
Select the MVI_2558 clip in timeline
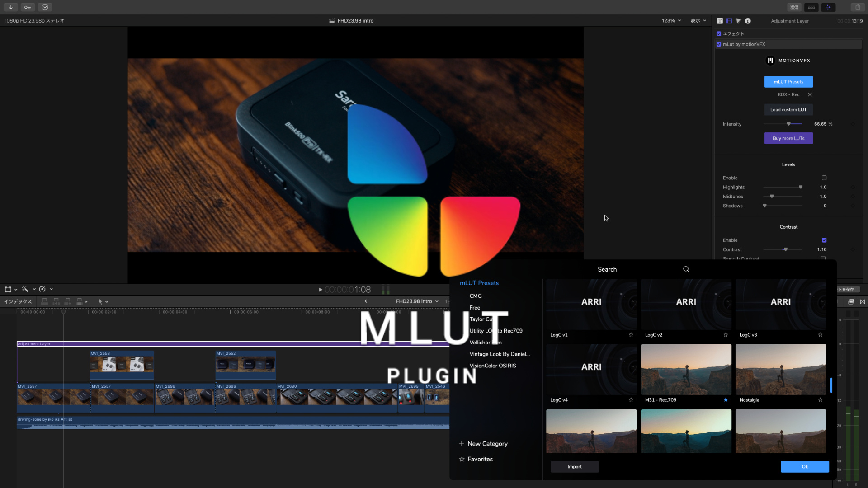click(x=122, y=365)
